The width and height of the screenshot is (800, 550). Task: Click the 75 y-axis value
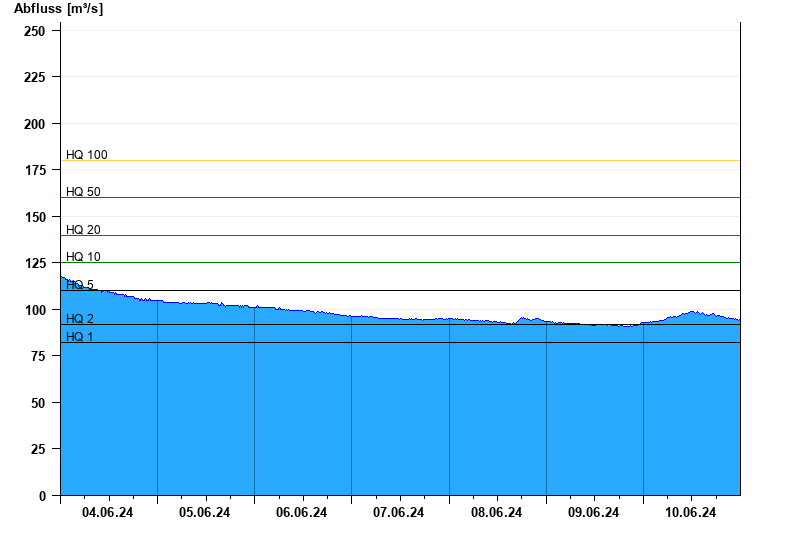[38, 356]
